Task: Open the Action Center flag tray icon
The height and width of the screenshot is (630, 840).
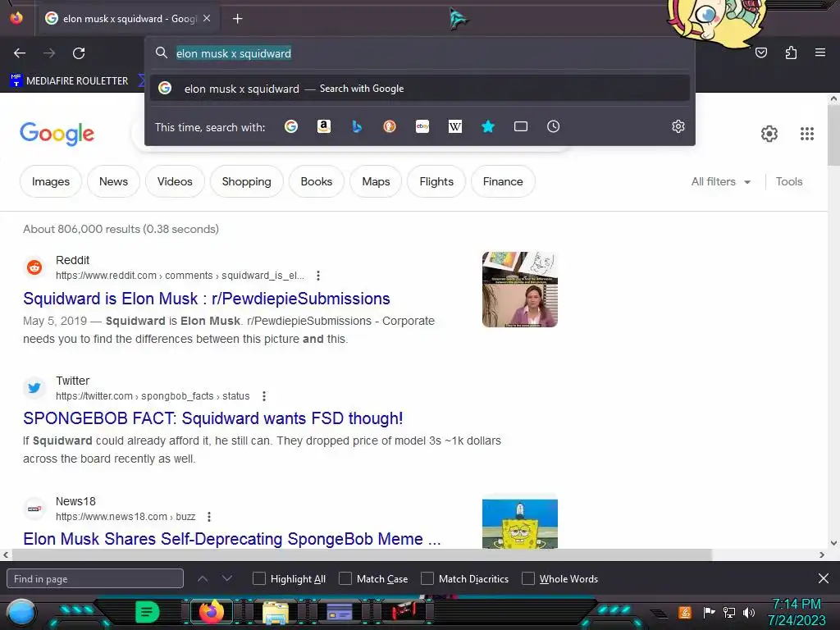Action: point(709,612)
